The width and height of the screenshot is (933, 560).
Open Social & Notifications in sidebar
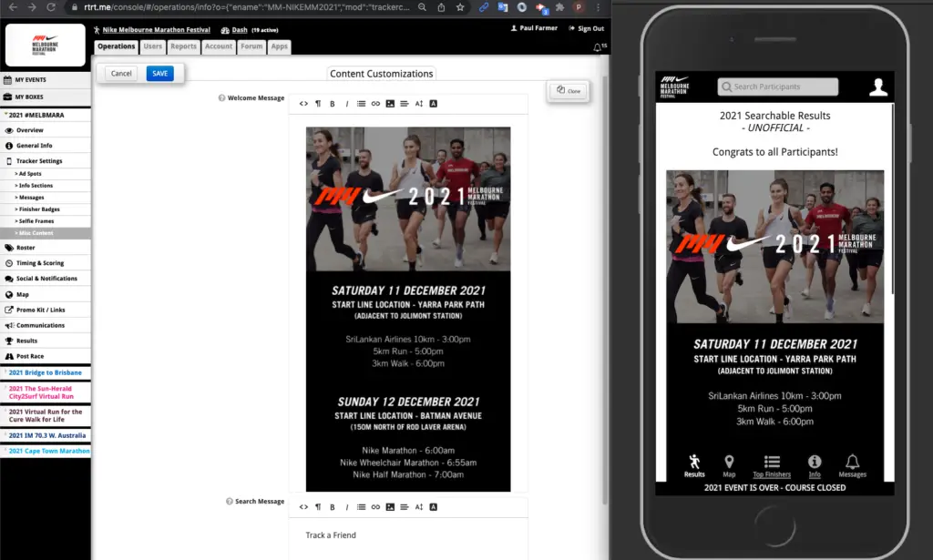coord(46,279)
